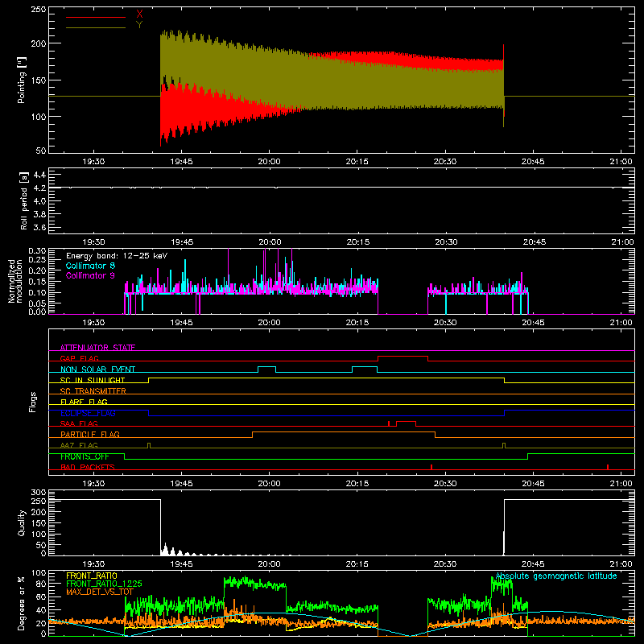Select the SAA_FLAG label

click(79, 423)
